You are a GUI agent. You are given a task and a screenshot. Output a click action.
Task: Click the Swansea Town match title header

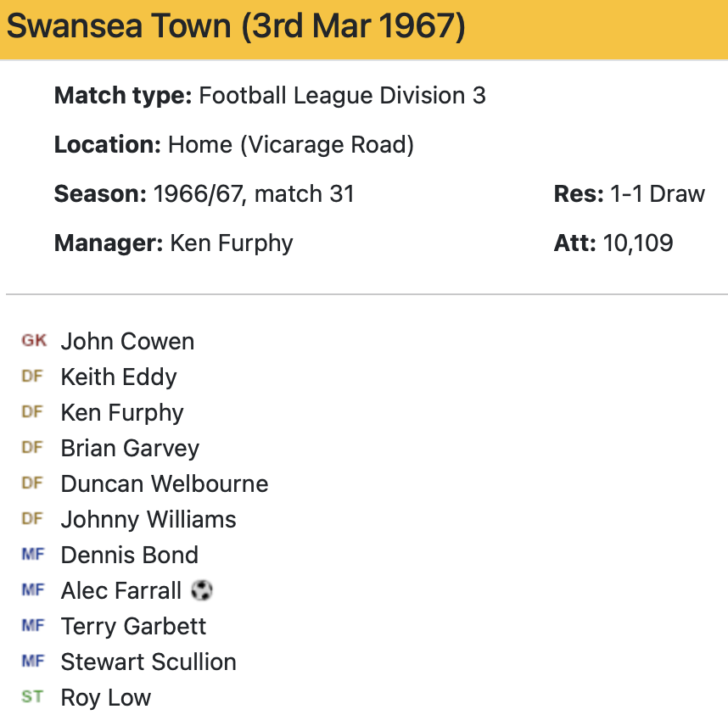(236, 26)
